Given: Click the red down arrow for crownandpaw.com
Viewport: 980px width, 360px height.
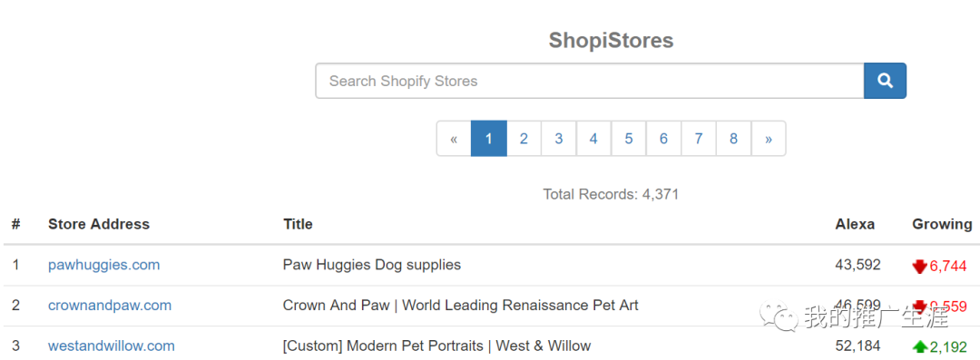Looking at the screenshot, I should tap(919, 306).
